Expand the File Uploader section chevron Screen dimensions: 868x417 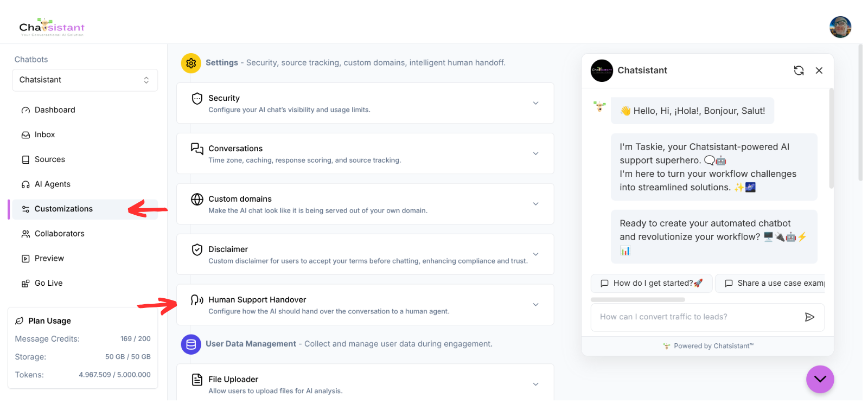535,384
